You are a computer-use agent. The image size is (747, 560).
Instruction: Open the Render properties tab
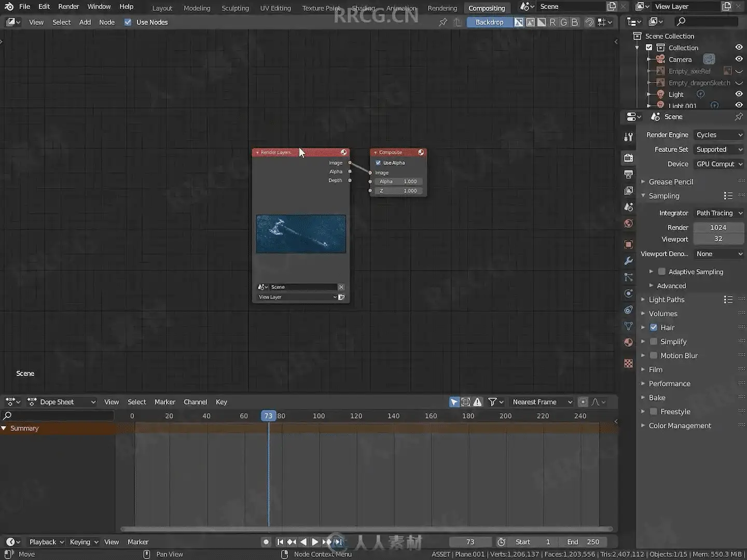[x=629, y=158]
